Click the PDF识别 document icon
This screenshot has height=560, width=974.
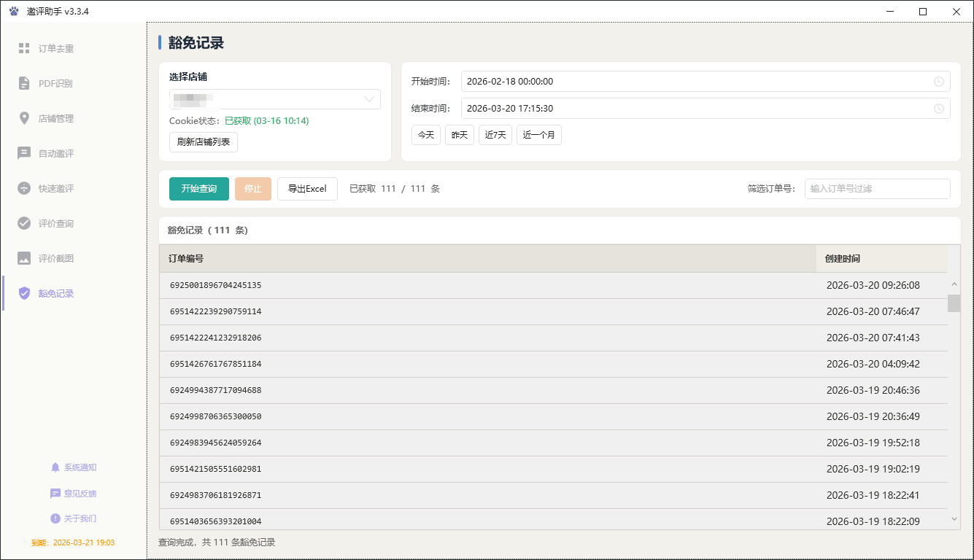(x=24, y=84)
